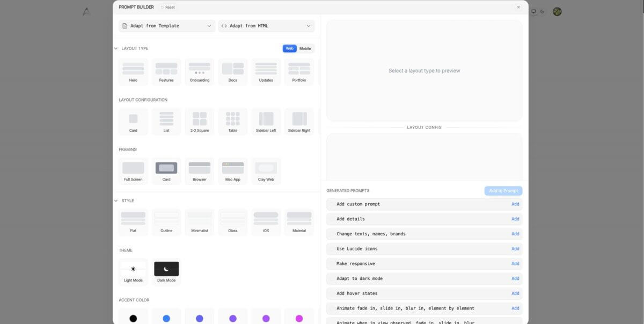The width and height of the screenshot is (644, 324).
Task: Open the Adapt from HTML dropdown
Action: 266,26
